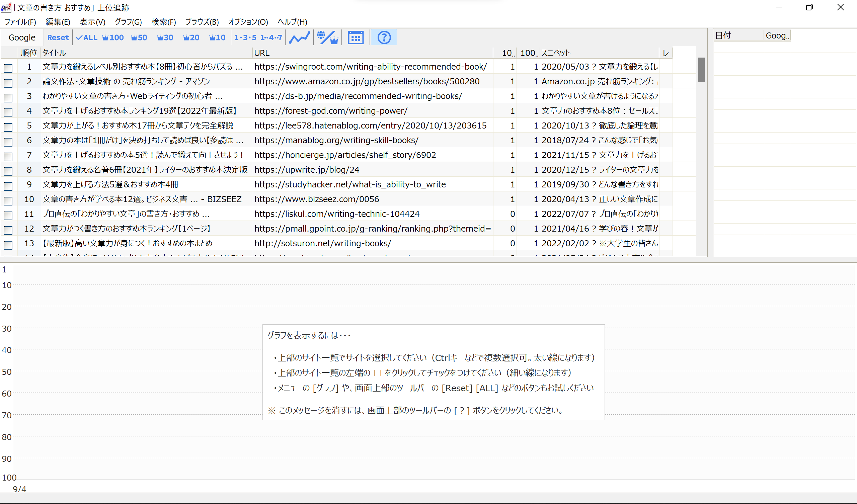Viewport: 857px width, 504px height.
Task: Select the crown 50 rank filter
Action: 139,37
